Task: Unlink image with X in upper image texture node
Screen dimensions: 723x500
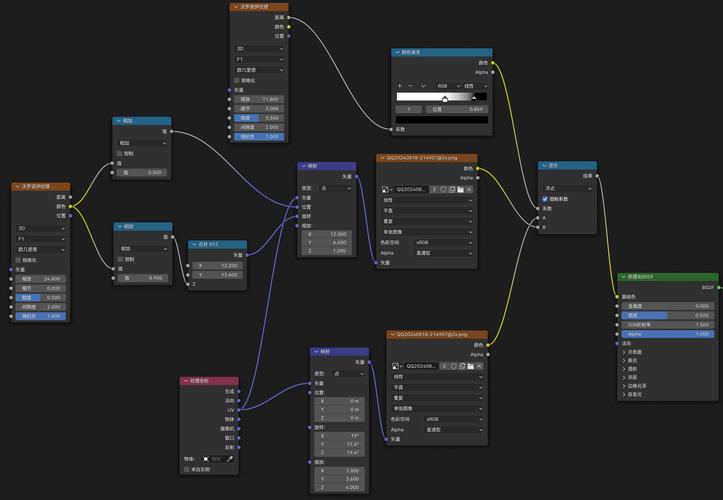Action: (x=469, y=190)
